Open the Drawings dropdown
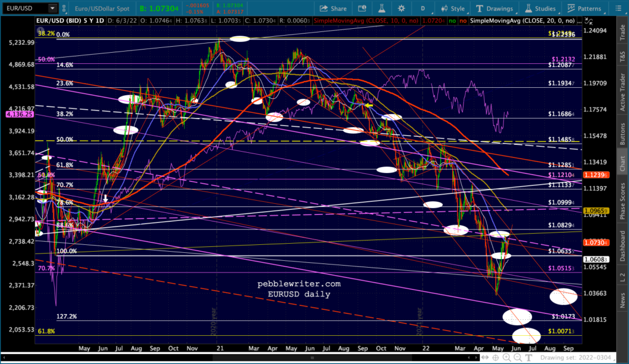 [x=494, y=9]
